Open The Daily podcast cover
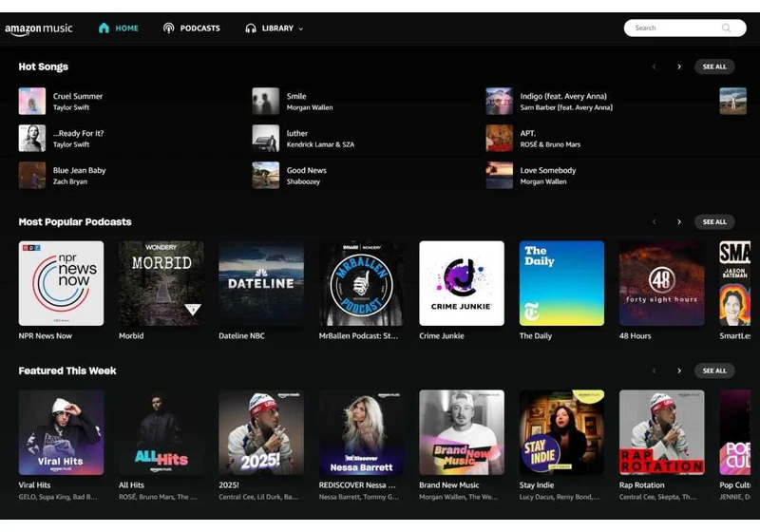 point(561,283)
